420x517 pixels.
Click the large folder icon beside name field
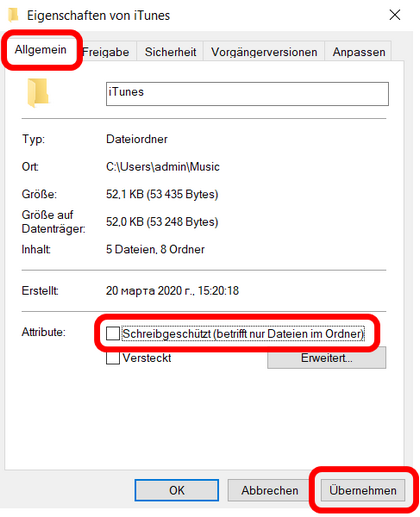(38, 93)
